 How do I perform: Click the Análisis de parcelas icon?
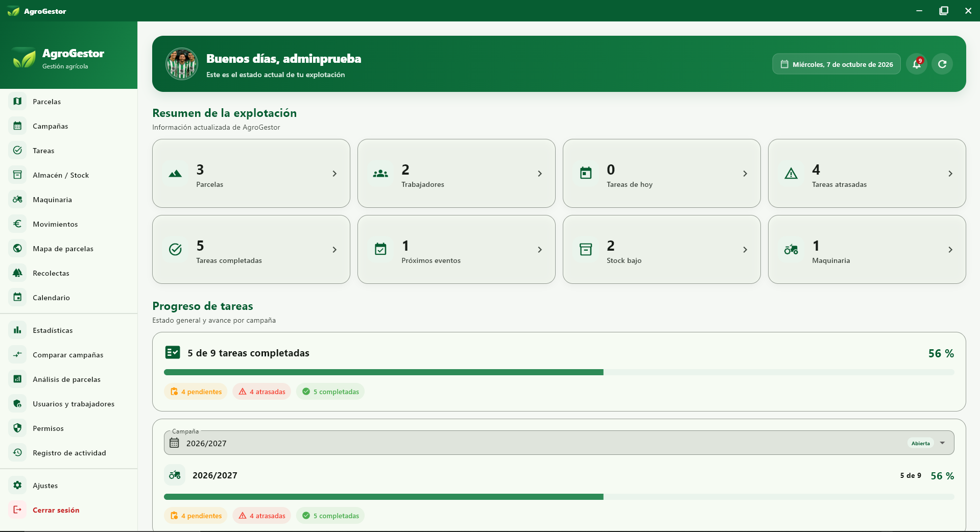[x=17, y=379]
